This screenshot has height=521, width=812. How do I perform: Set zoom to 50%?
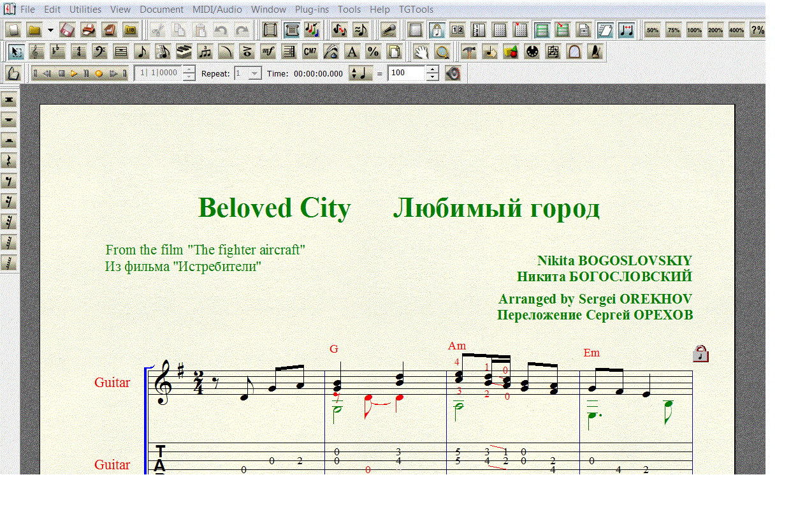652,30
